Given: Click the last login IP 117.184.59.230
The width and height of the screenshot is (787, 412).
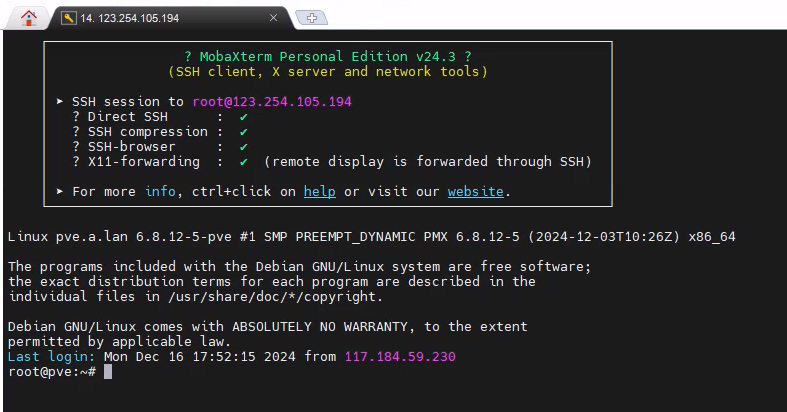Looking at the screenshot, I should coord(400,357).
